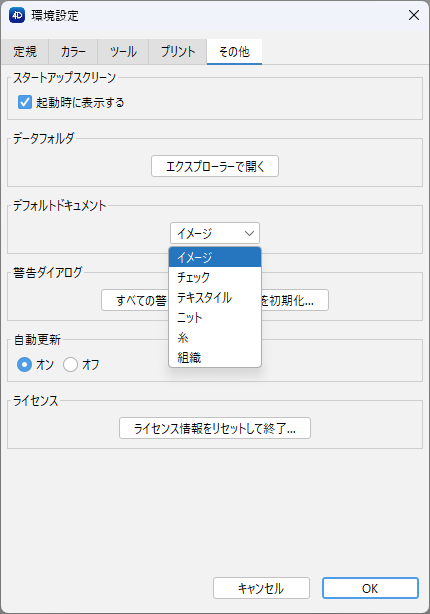The height and width of the screenshot is (614, 430).
Task: Open the ツール tab
Action: 123,52
